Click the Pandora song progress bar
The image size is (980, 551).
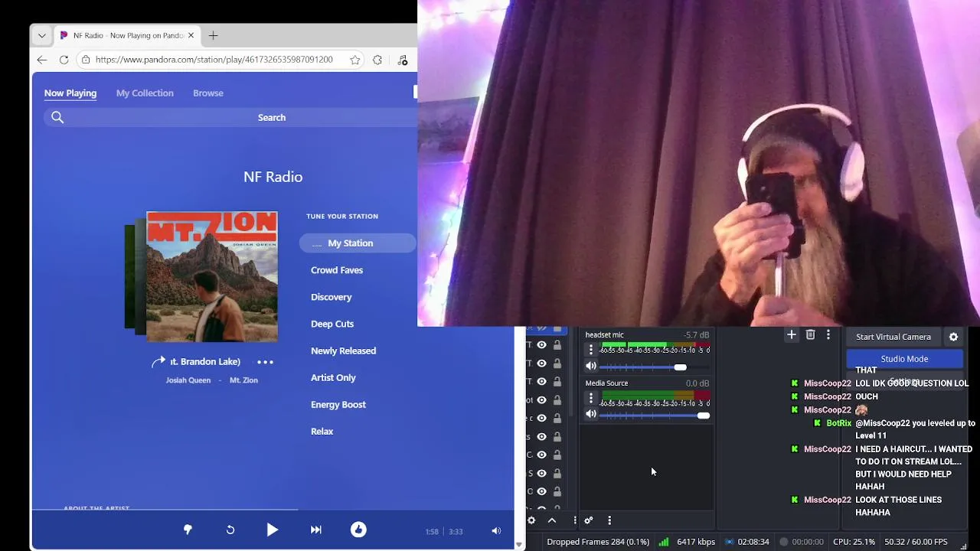coord(273,510)
